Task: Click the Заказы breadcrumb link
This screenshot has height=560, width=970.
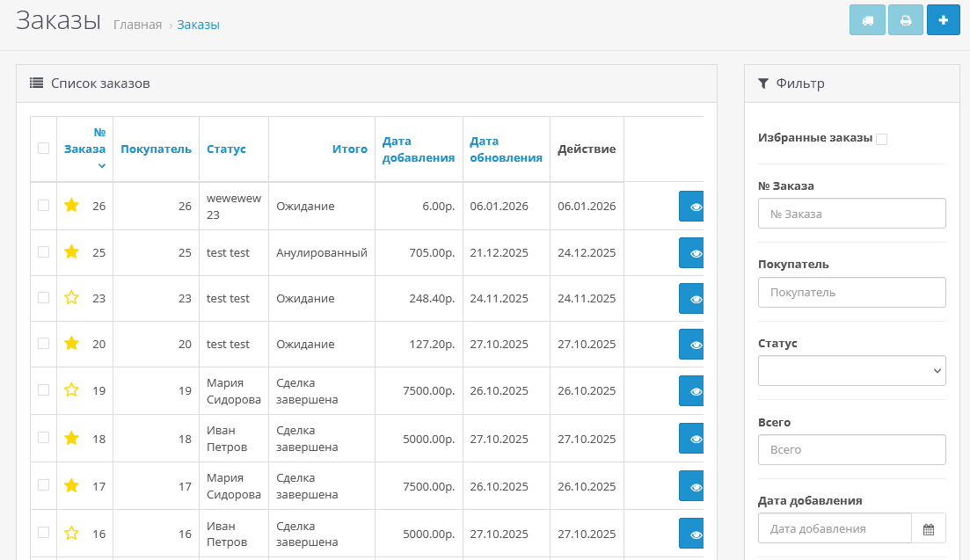Action: click(198, 25)
